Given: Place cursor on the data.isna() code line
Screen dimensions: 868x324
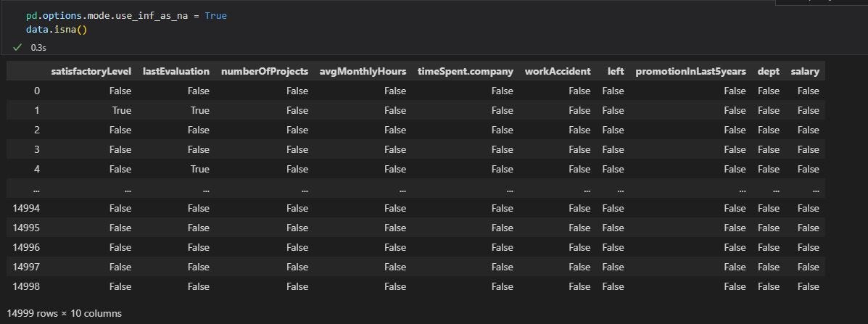Looking at the screenshot, I should click(57, 29).
